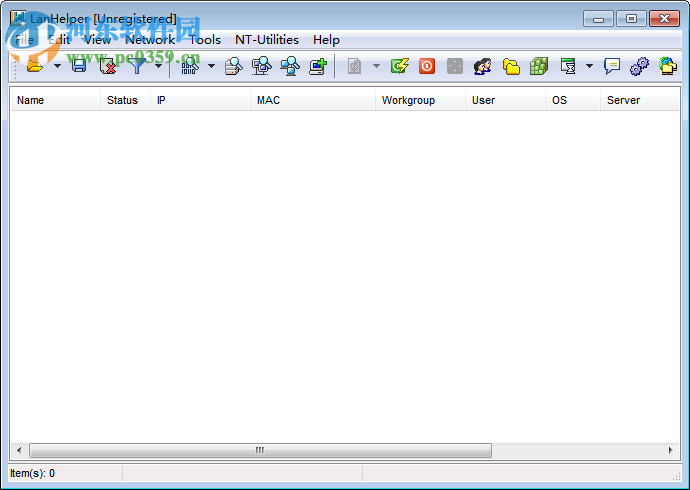Open the View menu
Viewport: 690px width, 490px height.
(97, 40)
